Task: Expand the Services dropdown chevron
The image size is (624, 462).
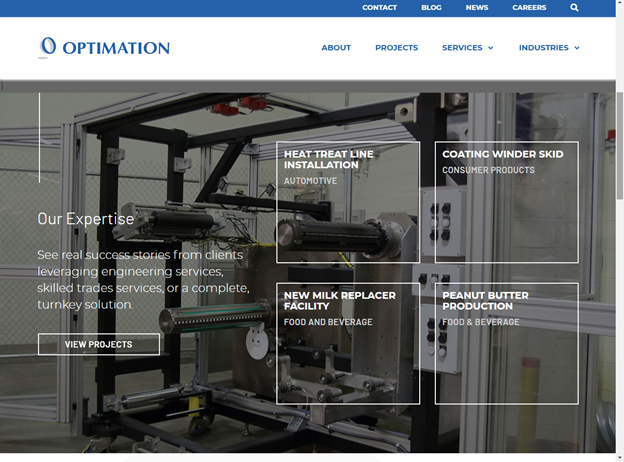Action: [x=491, y=48]
